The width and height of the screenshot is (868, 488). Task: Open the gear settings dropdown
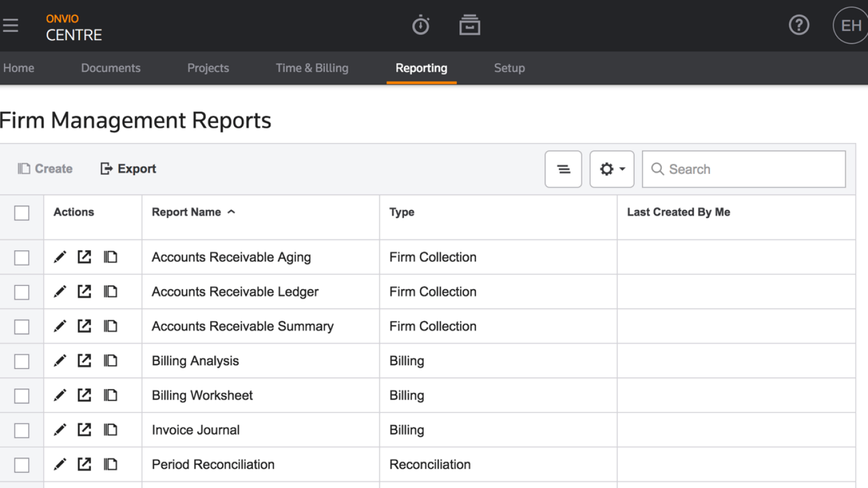[611, 169]
